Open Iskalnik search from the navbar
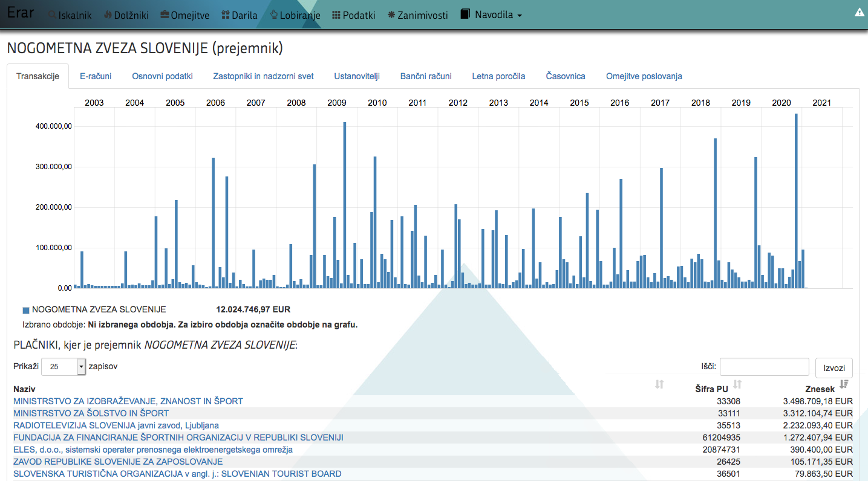Viewport: 868px width, 481px height. [x=70, y=15]
